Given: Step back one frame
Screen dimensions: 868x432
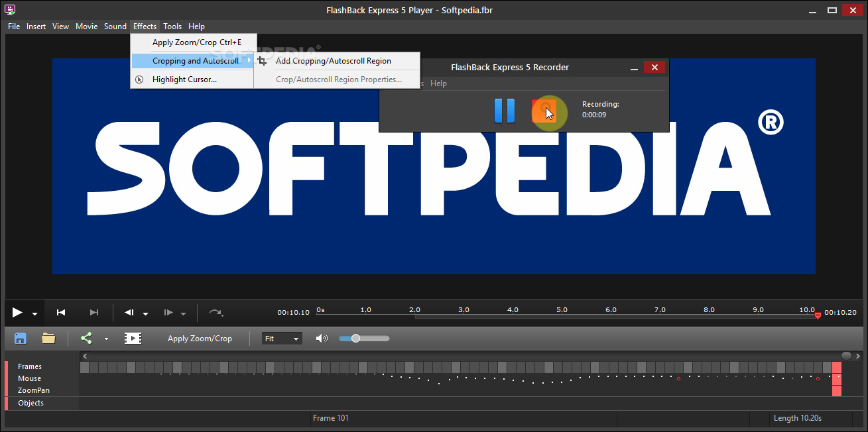Looking at the screenshot, I should pos(129,313).
